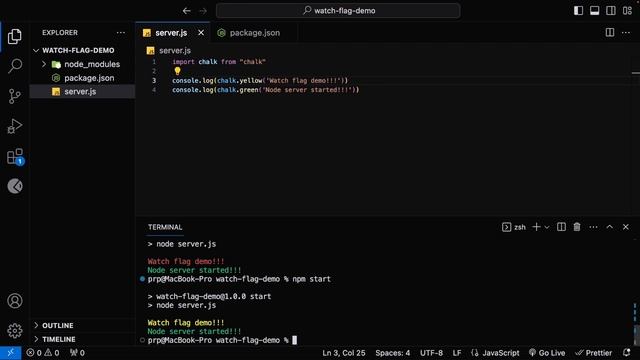This screenshot has height=360, width=640.
Task: Close the terminal panel
Action: (626, 227)
